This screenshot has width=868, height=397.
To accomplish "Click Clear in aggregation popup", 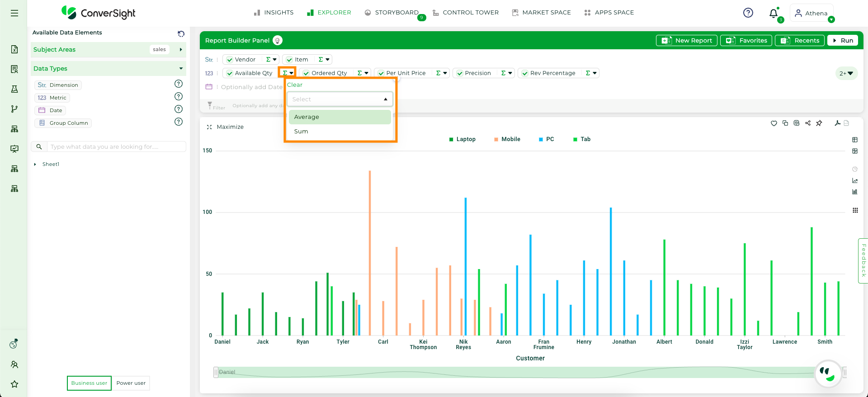I will point(295,85).
